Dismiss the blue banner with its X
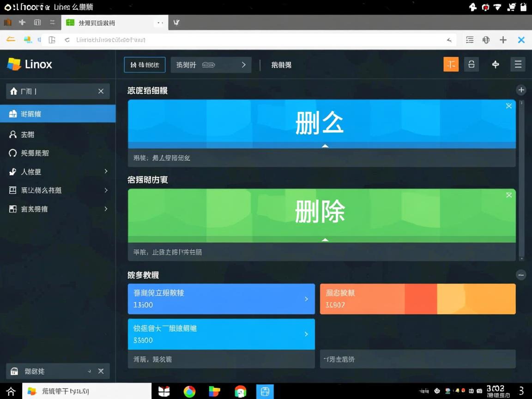The width and height of the screenshot is (532, 399). point(508,106)
